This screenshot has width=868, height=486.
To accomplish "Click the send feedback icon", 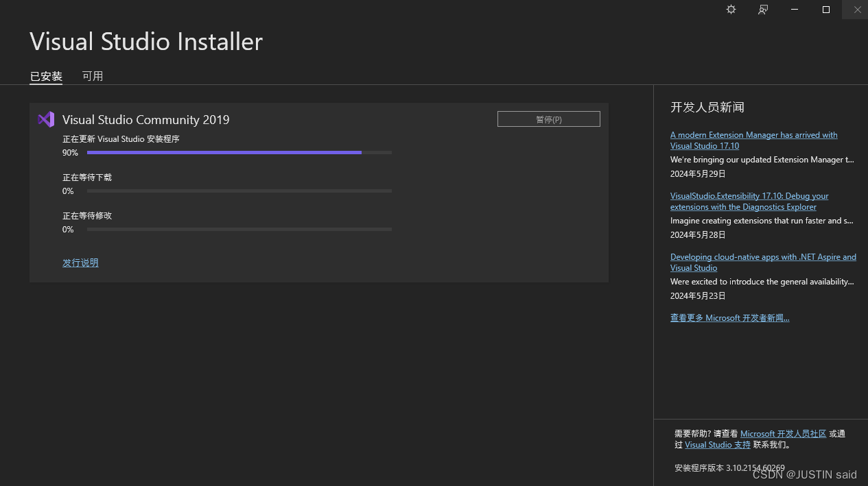I will tap(763, 10).
